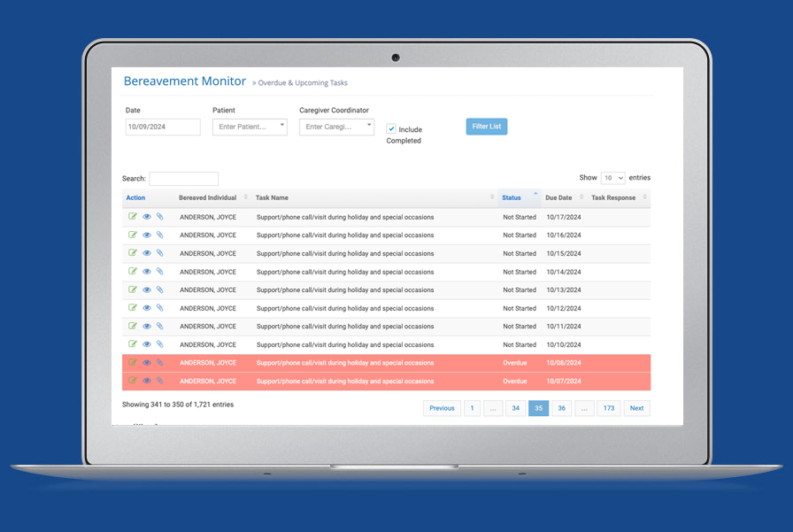This screenshot has width=793, height=532.
Task: Open attachments for overdue task due 10/07/2024
Action: point(160,381)
